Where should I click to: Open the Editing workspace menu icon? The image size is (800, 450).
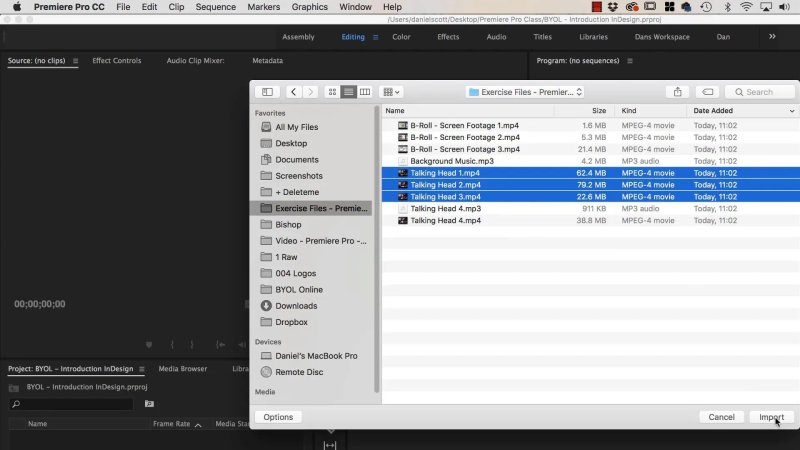(376, 37)
